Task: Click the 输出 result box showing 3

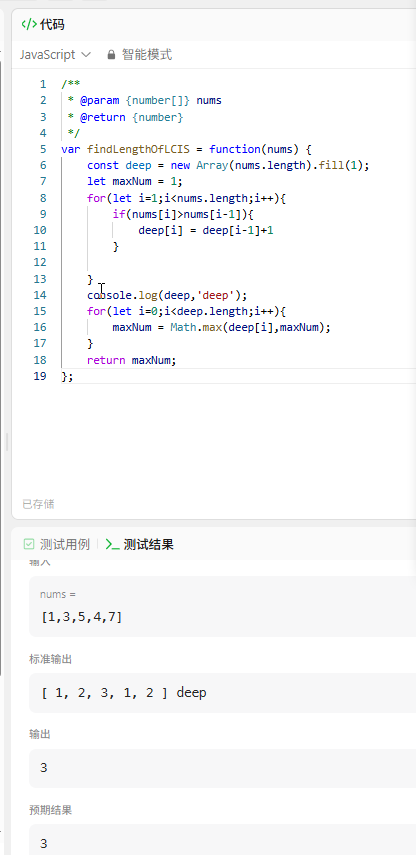Action: click(222, 768)
